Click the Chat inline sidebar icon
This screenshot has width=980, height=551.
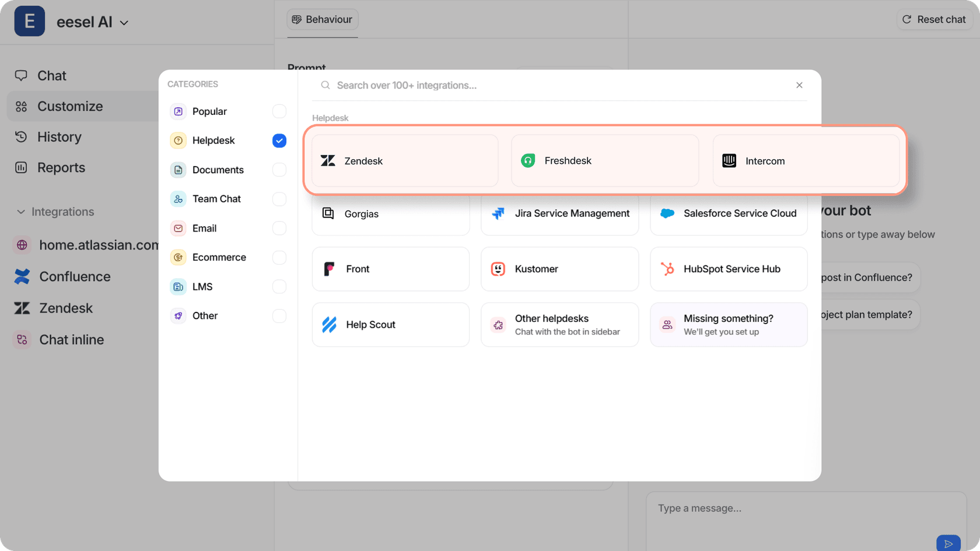[x=22, y=339]
